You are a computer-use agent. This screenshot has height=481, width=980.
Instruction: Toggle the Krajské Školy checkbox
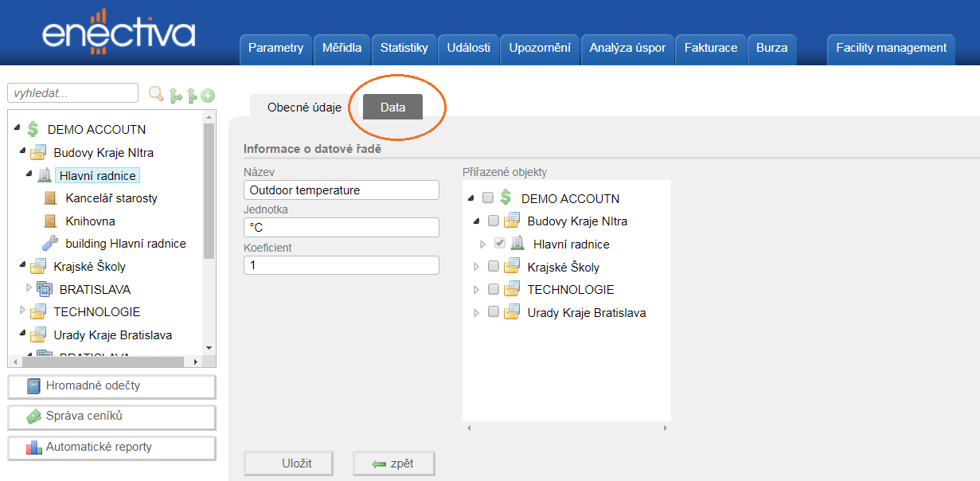494,267
